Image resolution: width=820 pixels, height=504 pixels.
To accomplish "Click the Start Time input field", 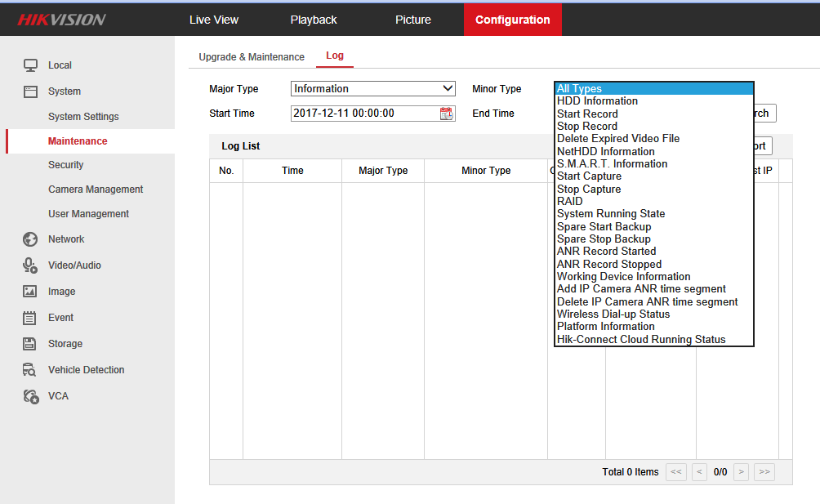I will coord(363,114).
